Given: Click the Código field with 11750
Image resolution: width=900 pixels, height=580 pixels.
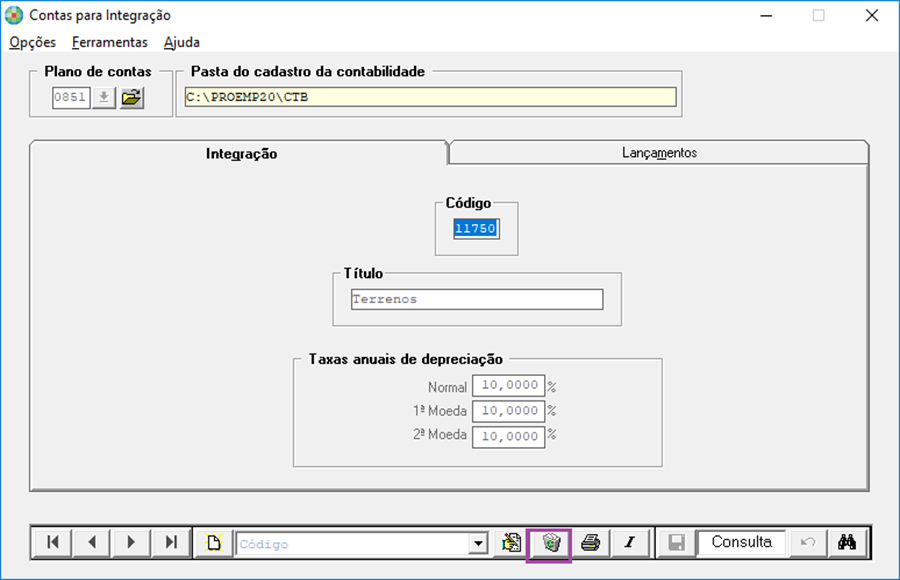Looking at the screenshot, I should coord(476,229).
